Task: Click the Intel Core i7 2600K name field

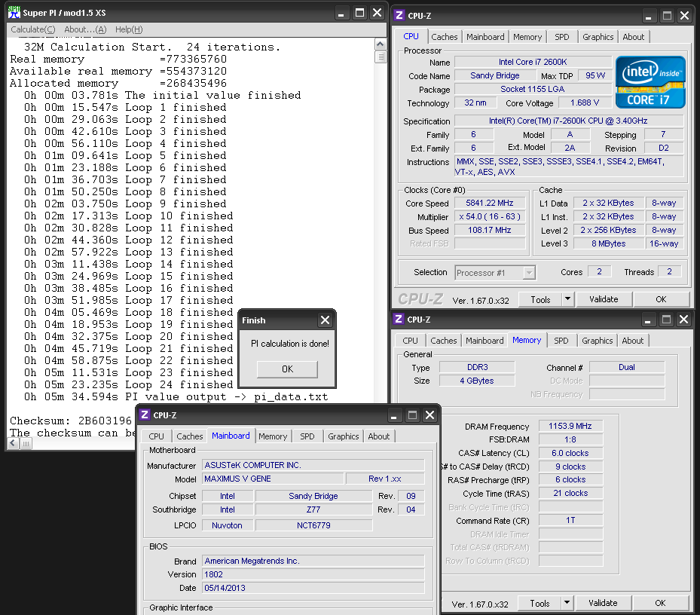Action: pos(533,62)
